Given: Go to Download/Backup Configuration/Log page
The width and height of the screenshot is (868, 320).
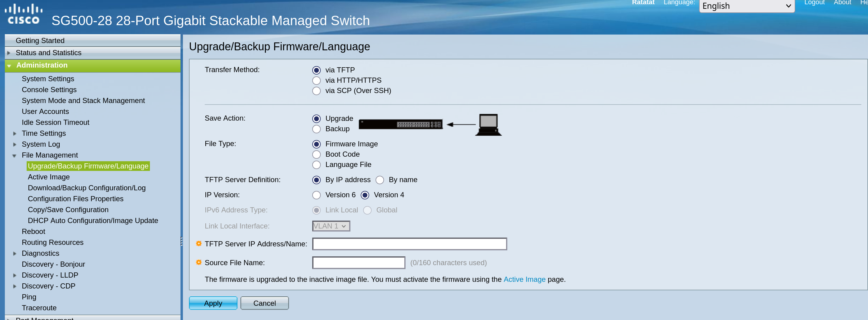Looking at the screenshot, I should [87, 188].
